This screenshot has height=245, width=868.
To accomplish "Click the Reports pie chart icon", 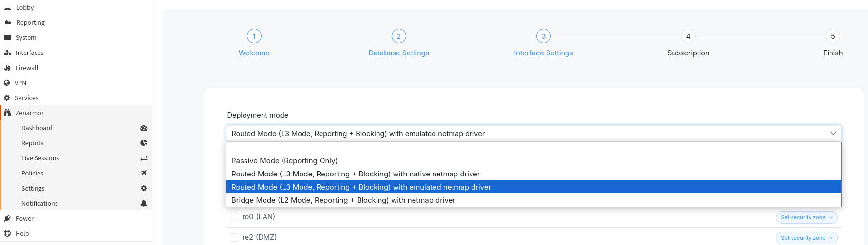I will click(144, 143).
